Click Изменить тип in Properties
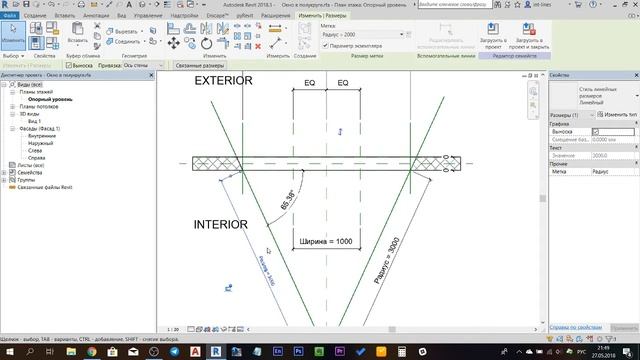 617,115
